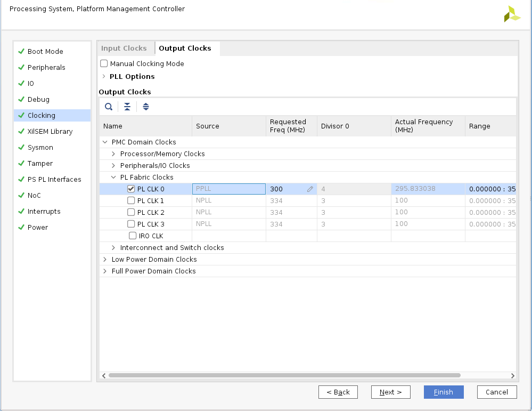Click the pencil edit icon for PL CLK 0 frequency
Image resolution: width=532 pixels, height=411 pixels.
pyautogui.click(x=310, y=189)
